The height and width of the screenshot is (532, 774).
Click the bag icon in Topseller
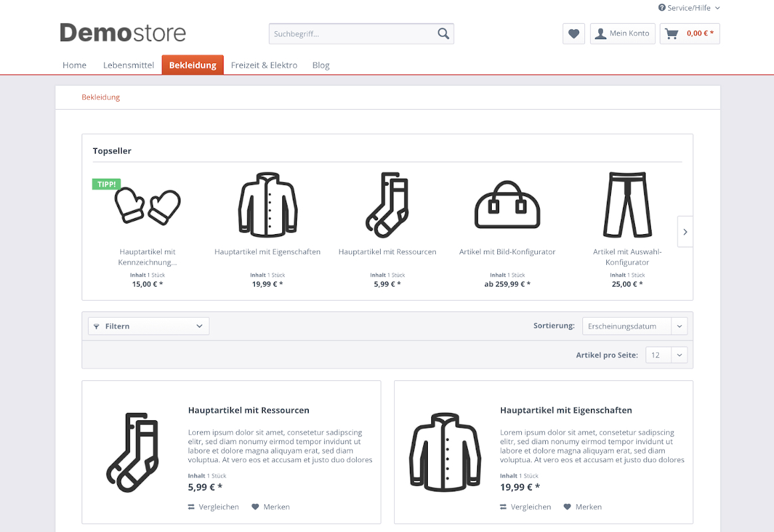coord(507,205)
